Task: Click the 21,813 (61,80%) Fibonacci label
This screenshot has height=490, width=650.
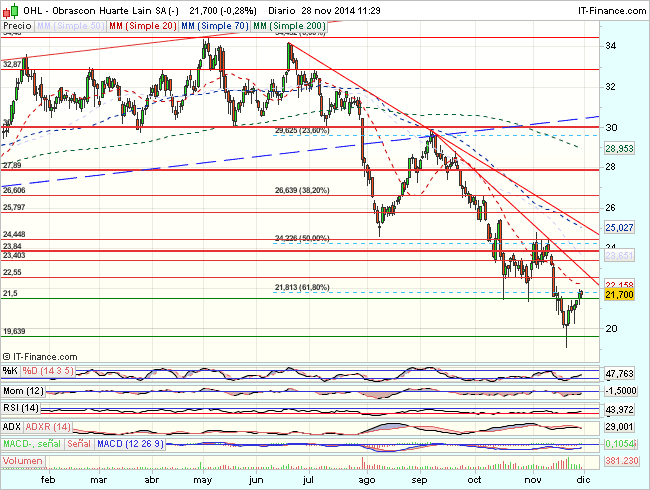Action: tap(302, 287)
